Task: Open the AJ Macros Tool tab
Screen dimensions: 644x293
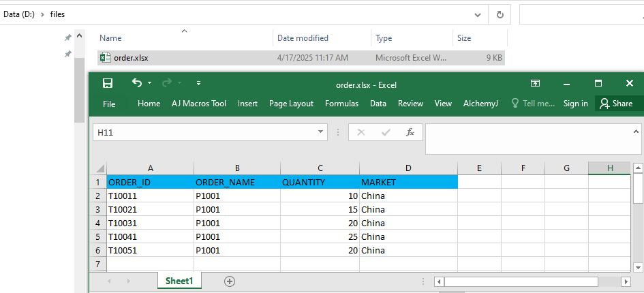Action: (x=199, y=104)
